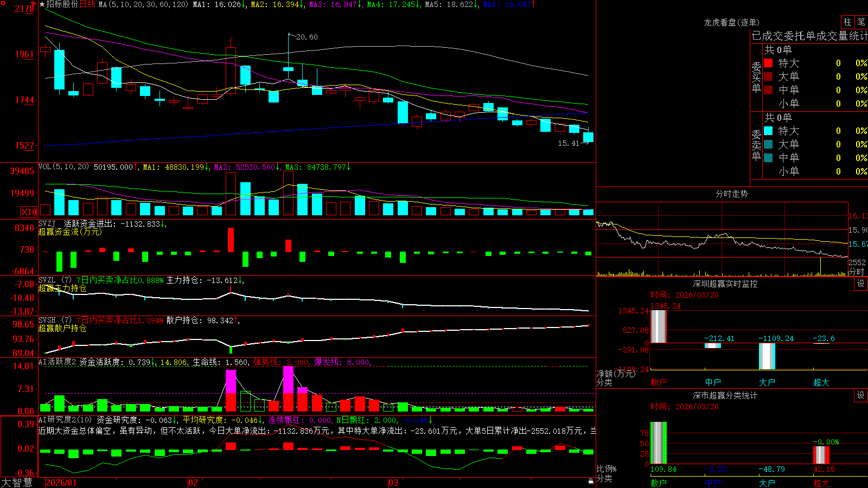Click the 大户 label under 分类统计 chart
868x488 pixels.
click(x=767, y=483)
